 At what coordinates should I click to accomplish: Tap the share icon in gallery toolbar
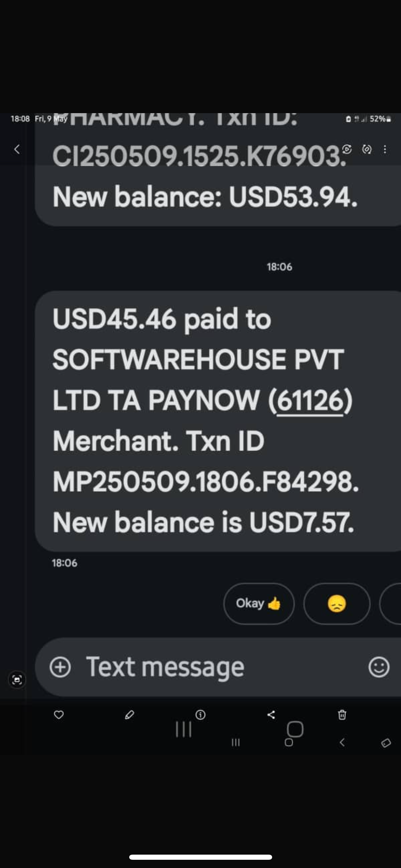tap(271, 715)
